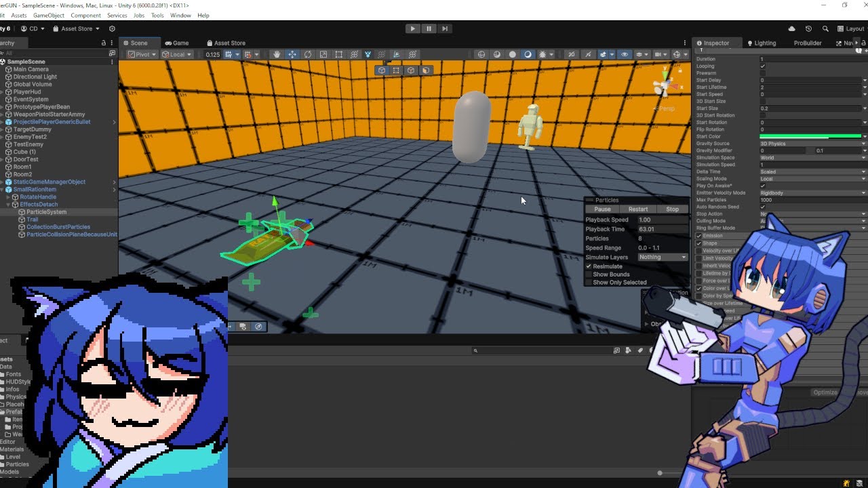
Task: Select the TargetDummy object
Action: pos(33,129)
